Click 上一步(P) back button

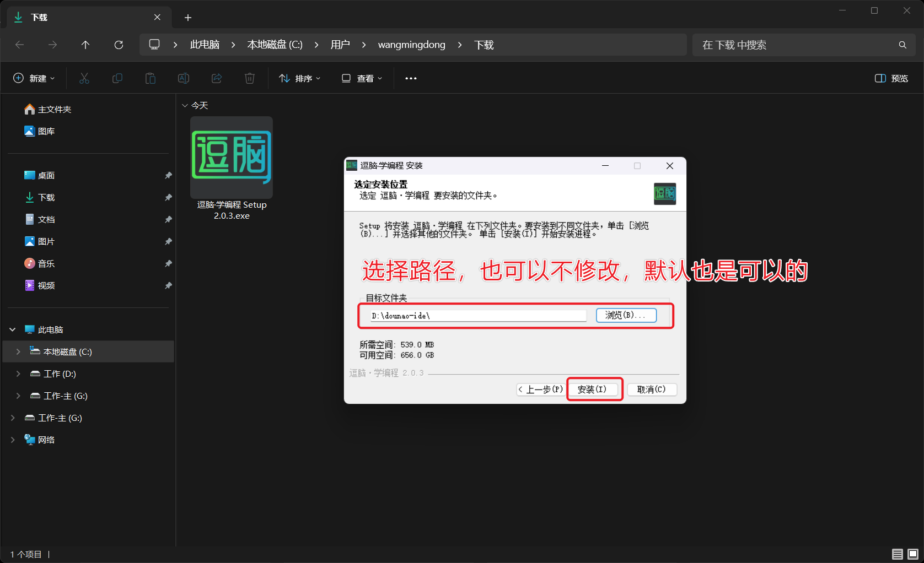540,389
